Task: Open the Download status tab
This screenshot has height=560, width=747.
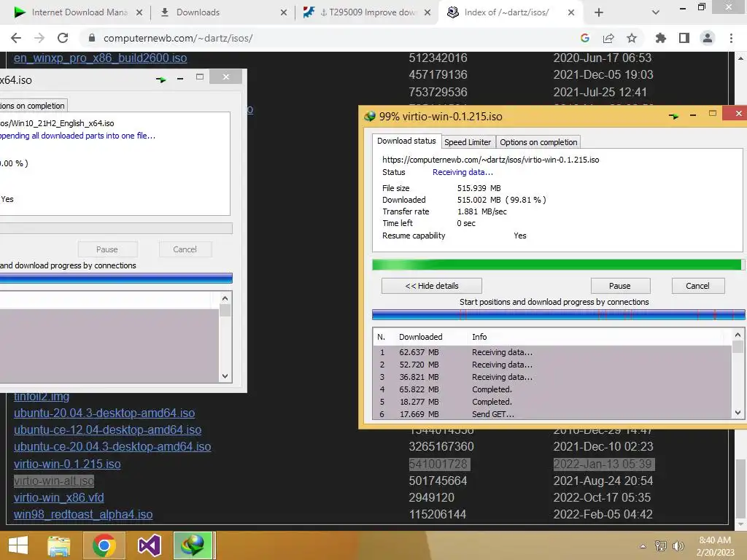Action: [406, 141]
